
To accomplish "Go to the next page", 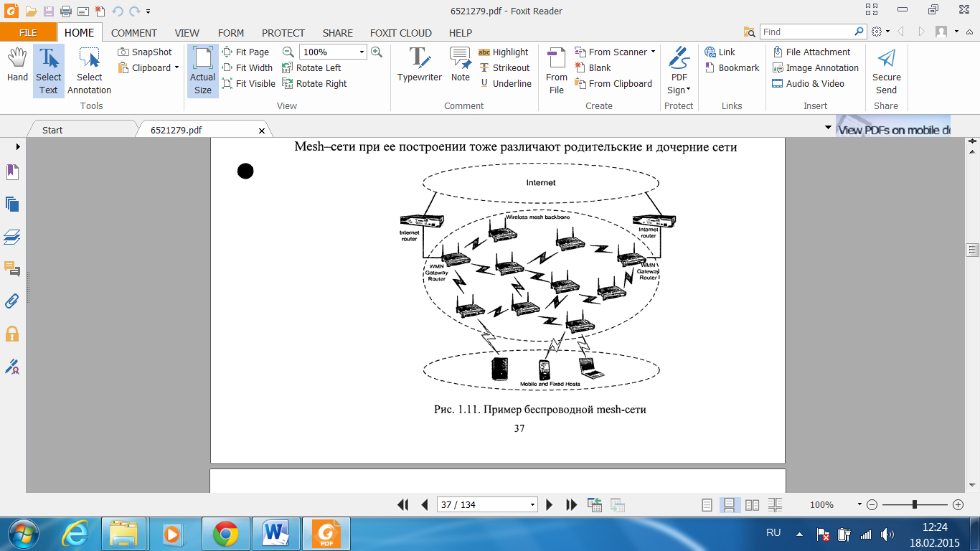I will [550, 505].
